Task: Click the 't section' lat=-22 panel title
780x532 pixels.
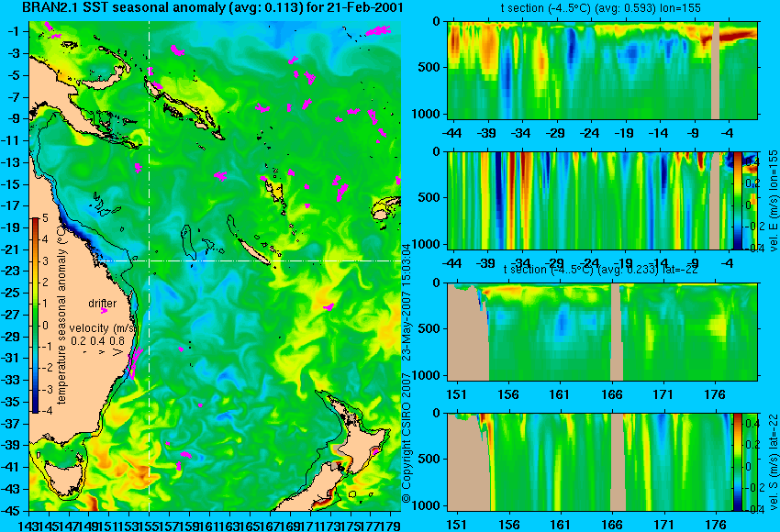Action: click(601, 270)
